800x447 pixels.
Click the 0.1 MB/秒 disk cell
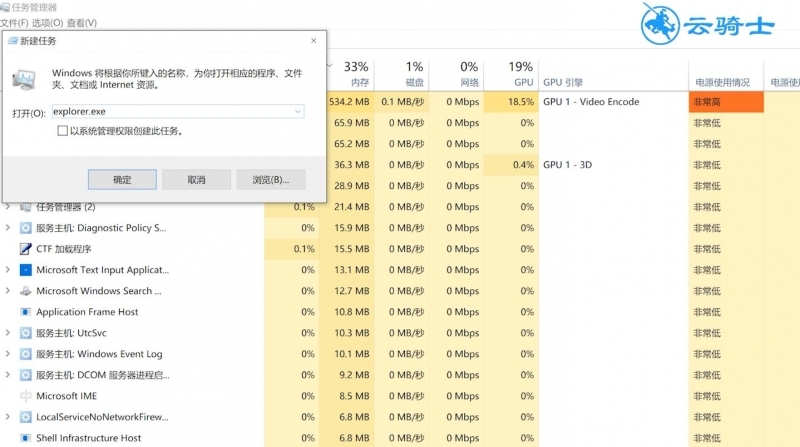[x=402, y=102]
